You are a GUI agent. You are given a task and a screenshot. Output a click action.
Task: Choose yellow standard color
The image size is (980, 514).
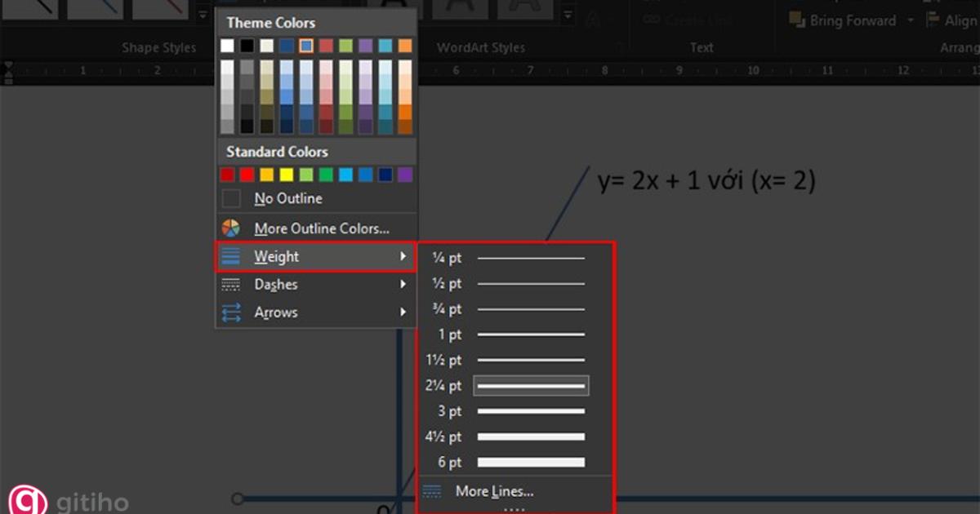pos(287,175)
